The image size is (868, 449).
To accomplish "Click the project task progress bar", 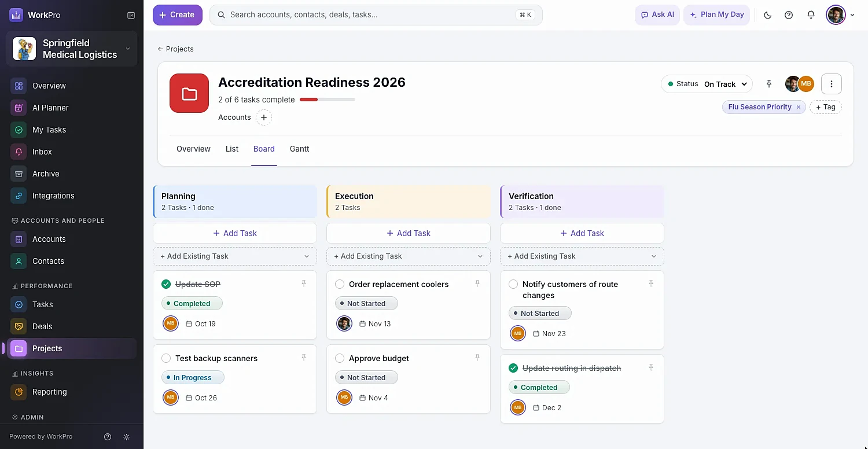I will 328,100.
